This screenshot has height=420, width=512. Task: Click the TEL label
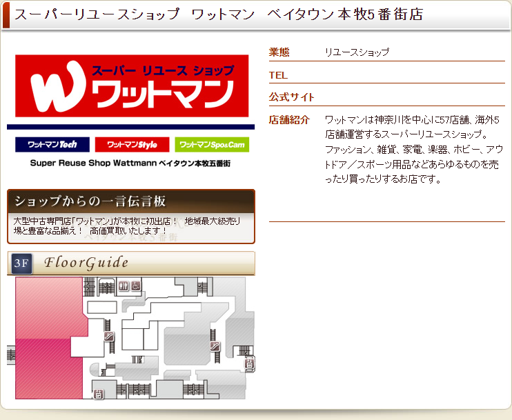(278, 74)
